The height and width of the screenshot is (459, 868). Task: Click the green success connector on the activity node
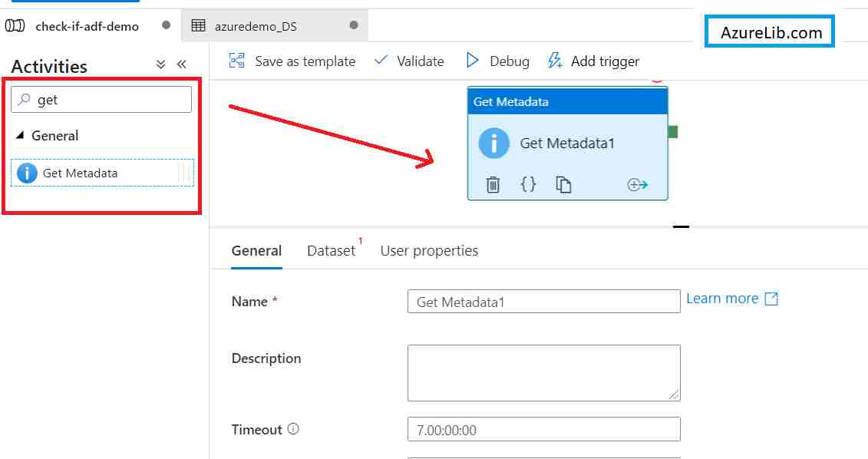click(673, 132)
